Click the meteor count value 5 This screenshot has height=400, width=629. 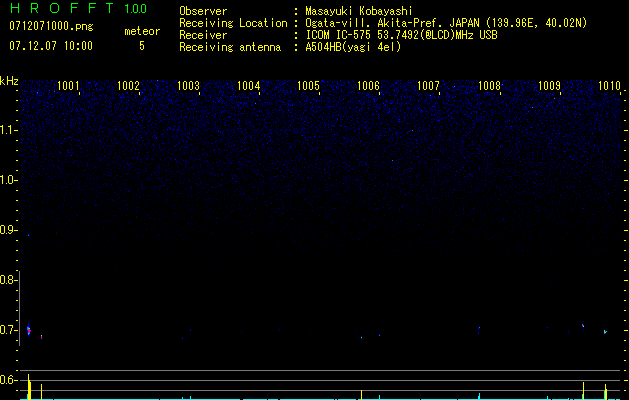142,46
